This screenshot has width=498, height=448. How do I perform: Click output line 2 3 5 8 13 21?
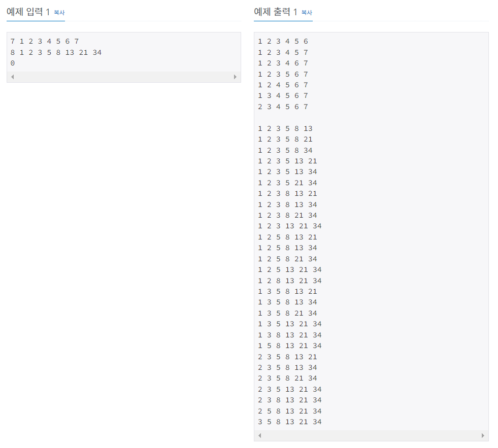point(287,357)
